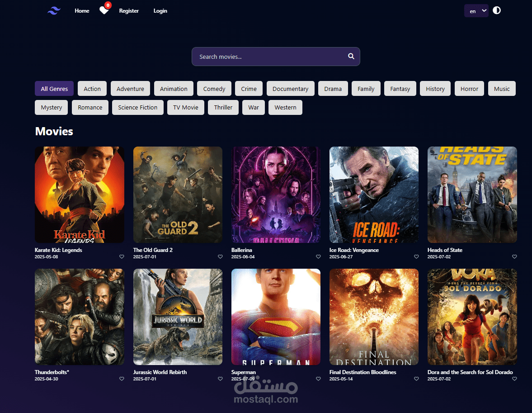Click the Heads of State title
This screenshot has height=413, width=532.
[445, 250]
